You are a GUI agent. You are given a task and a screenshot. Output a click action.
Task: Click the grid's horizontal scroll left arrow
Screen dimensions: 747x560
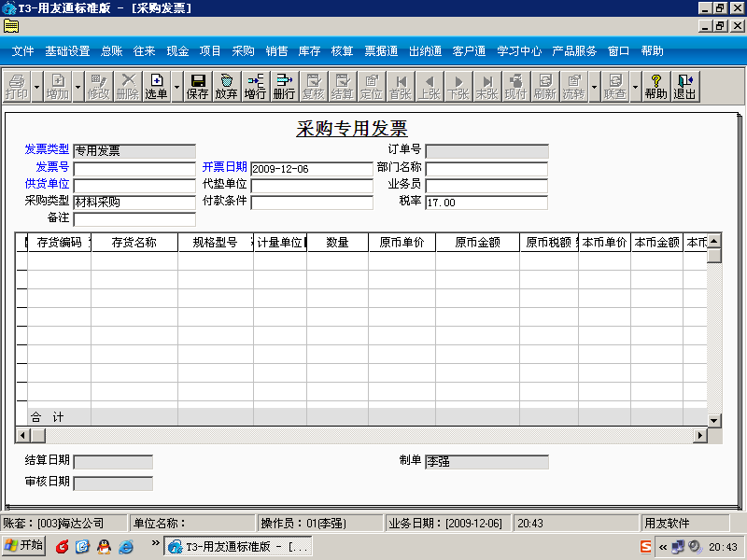(x=23, y=435)
